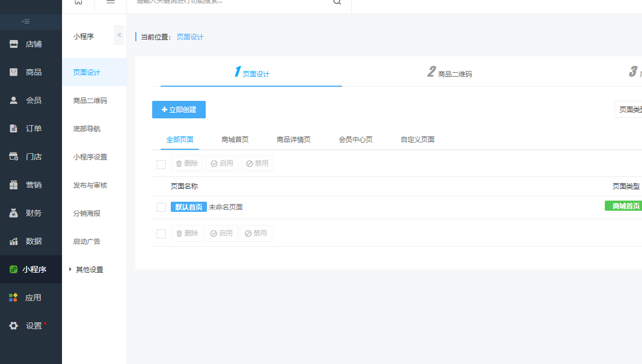The width and height of the screenshot is (642, 364).
Task: Open the 财务 finance icon
Action: (x=14, y=213)
